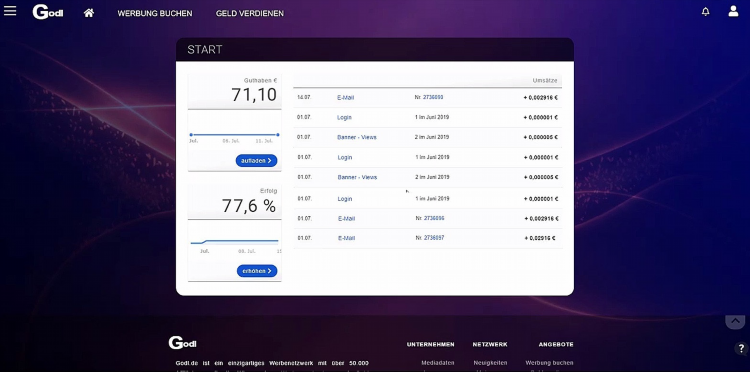The height and width of the screenshot is (372, 750).
Task: Open the E-Mail link dated 14.07.
Action: 345,98
